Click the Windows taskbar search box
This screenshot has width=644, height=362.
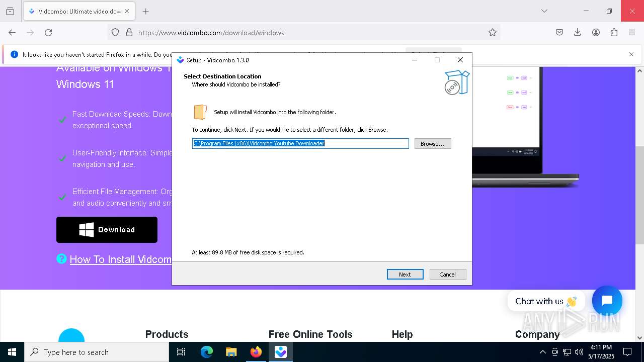click(97, 352)
